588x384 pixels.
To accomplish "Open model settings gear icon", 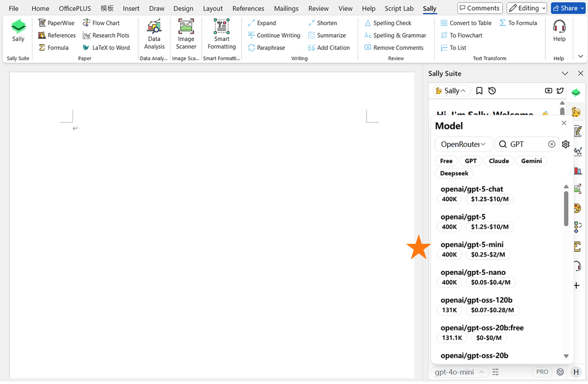I will [x=565, y=144].
